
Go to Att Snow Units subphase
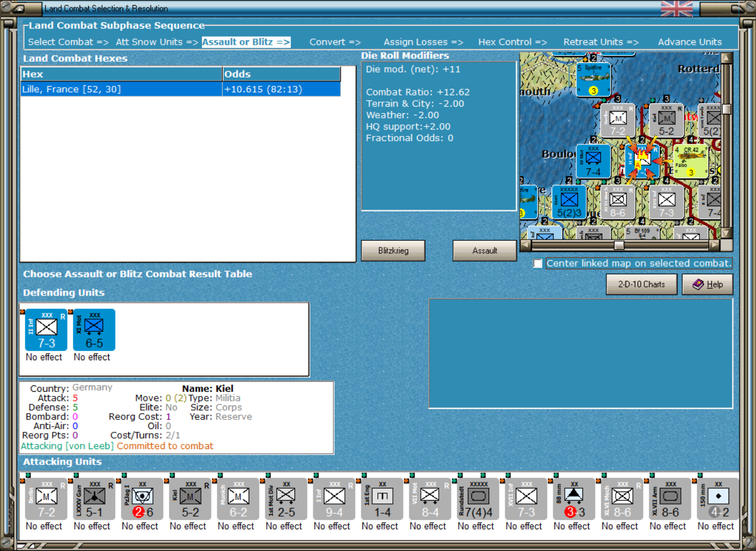coord(156,42)
